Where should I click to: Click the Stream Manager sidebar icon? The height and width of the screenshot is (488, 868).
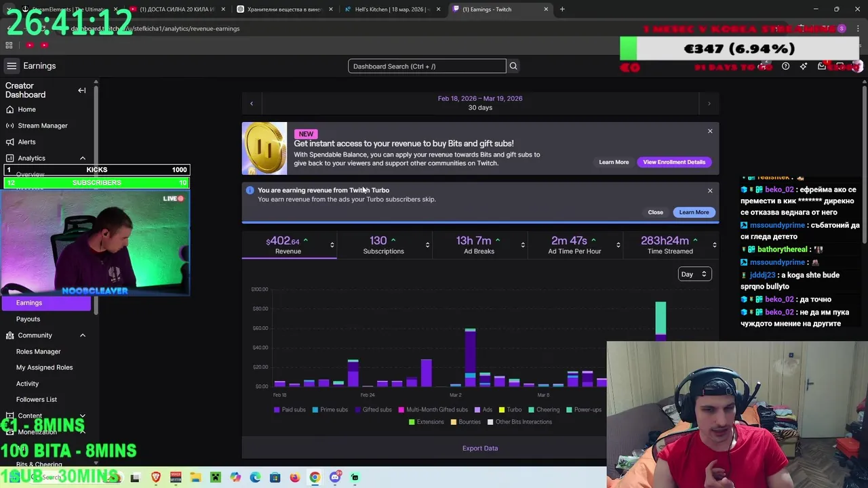coord(10,125)
